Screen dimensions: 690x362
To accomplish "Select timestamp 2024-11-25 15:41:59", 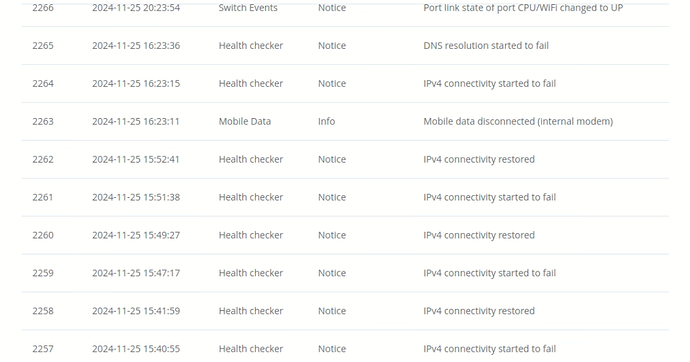I will tap(136, 311).
